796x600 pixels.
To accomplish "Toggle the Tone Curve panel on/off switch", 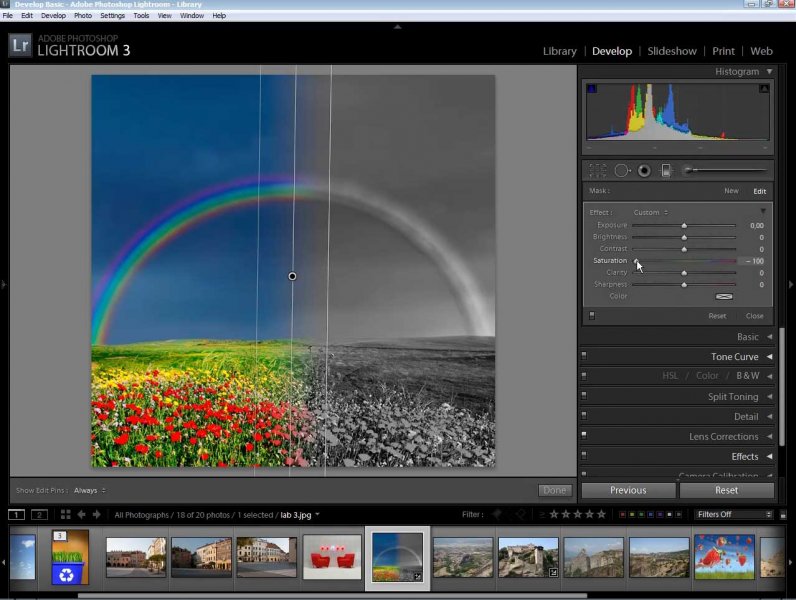I will coord(584,357).
